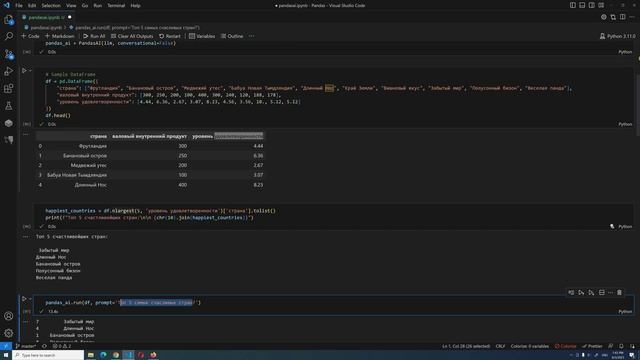This screenshot has height=360, width=640.
Task: Open more cell actions on selected cell
Action: click(611, 292)
